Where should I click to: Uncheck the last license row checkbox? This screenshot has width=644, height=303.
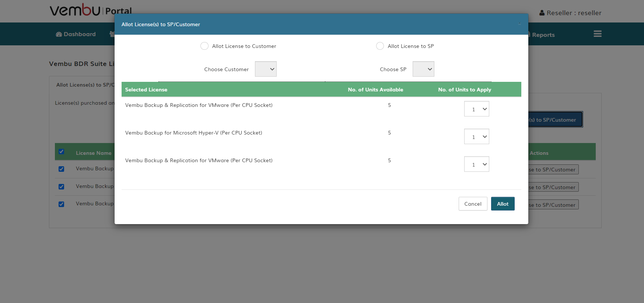click(62, 204)
